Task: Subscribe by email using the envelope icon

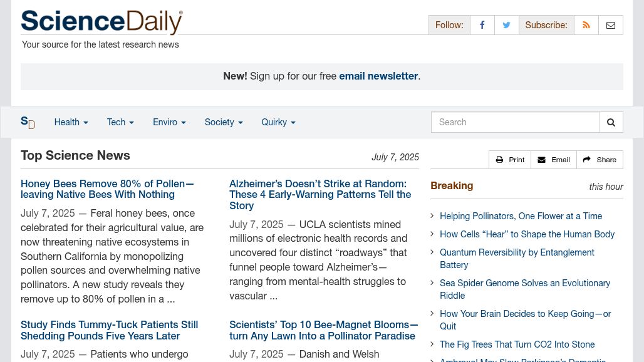Action: pos(611,25)
